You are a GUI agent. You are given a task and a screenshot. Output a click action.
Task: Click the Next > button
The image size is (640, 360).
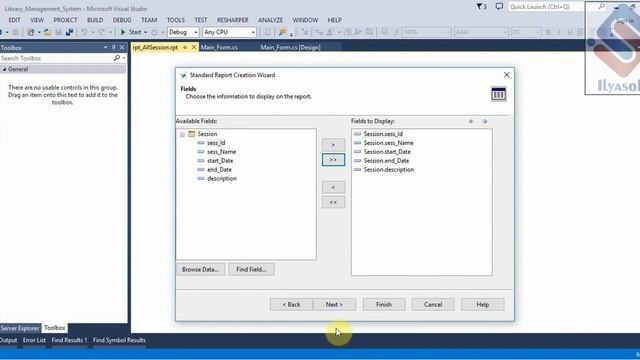tap(334, 304)
